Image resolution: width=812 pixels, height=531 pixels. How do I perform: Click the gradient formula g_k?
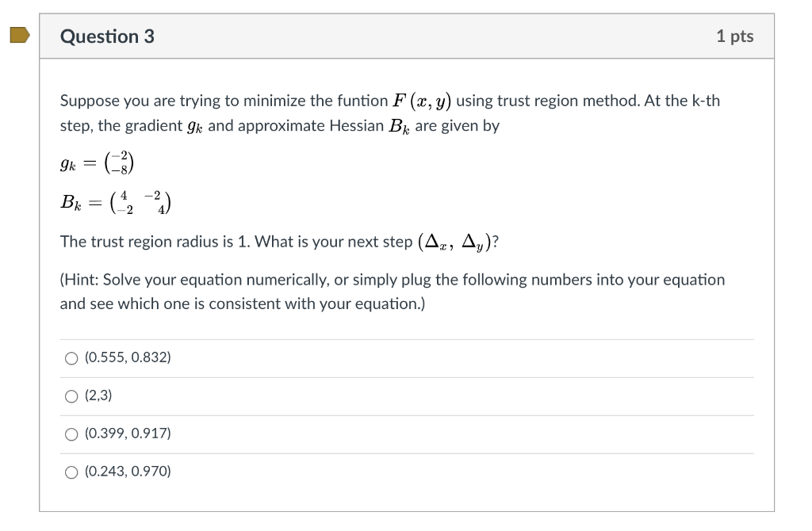97,162
